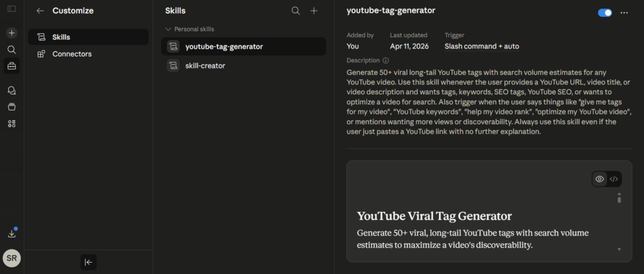
Task: Expand the preview with bottom chevron
Action: (x=619, y=249)
